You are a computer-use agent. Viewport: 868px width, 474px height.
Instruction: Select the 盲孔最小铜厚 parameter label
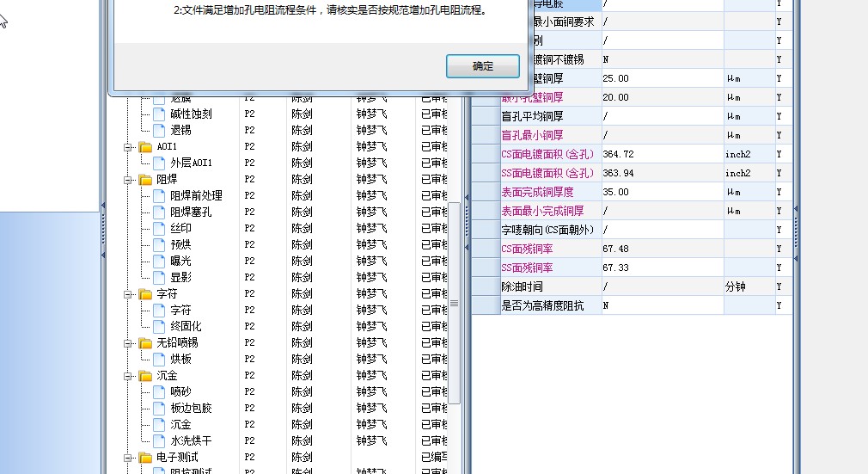click(532, 135)
